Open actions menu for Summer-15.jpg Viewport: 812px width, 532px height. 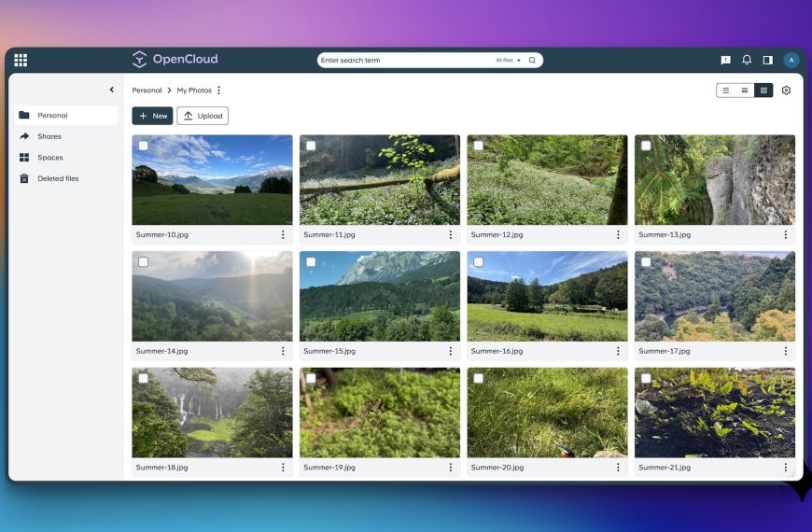click(x=451, y=351)
